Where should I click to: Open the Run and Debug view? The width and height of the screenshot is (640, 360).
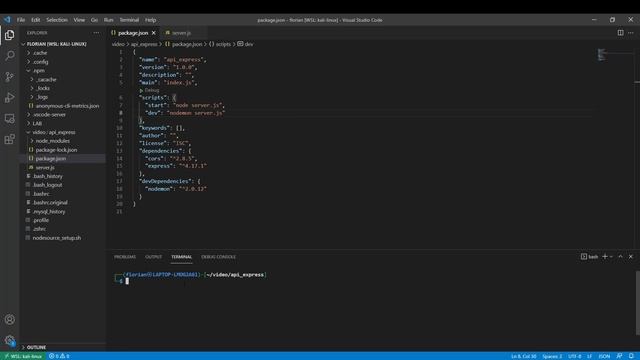tap(9, 98)
